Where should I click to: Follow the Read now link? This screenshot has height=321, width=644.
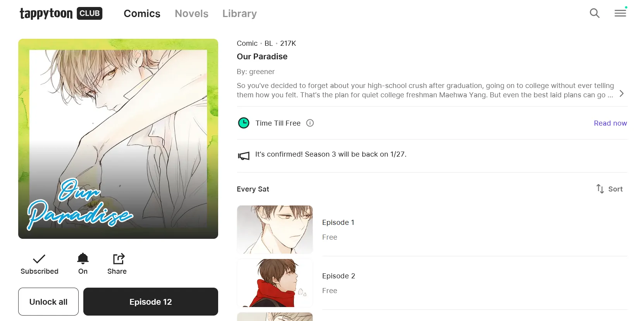610,123
